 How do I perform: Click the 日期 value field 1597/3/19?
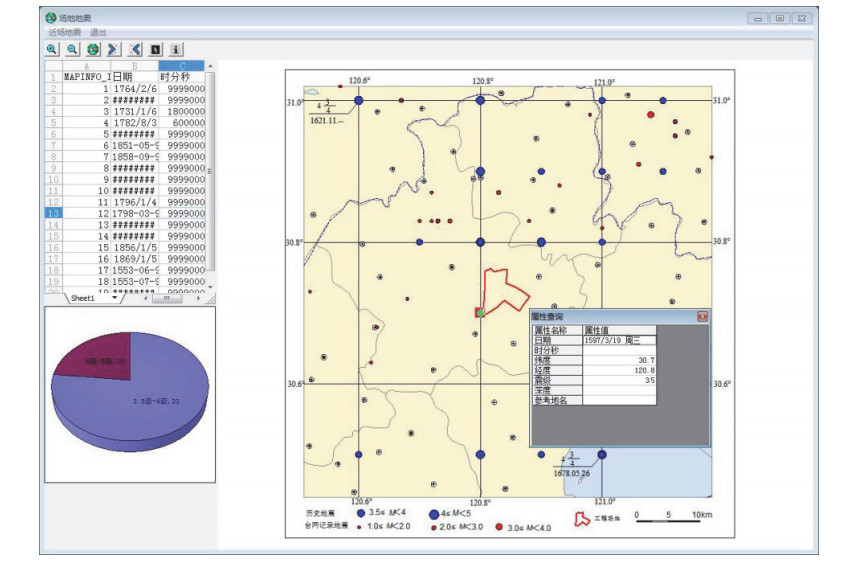pos(618,340)
